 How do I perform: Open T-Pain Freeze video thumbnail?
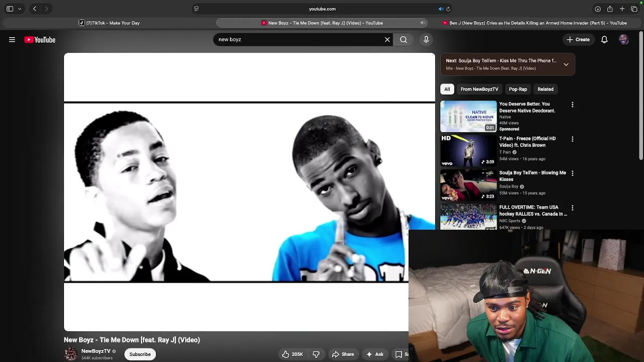pyautogui.click(x=468, y=150)
